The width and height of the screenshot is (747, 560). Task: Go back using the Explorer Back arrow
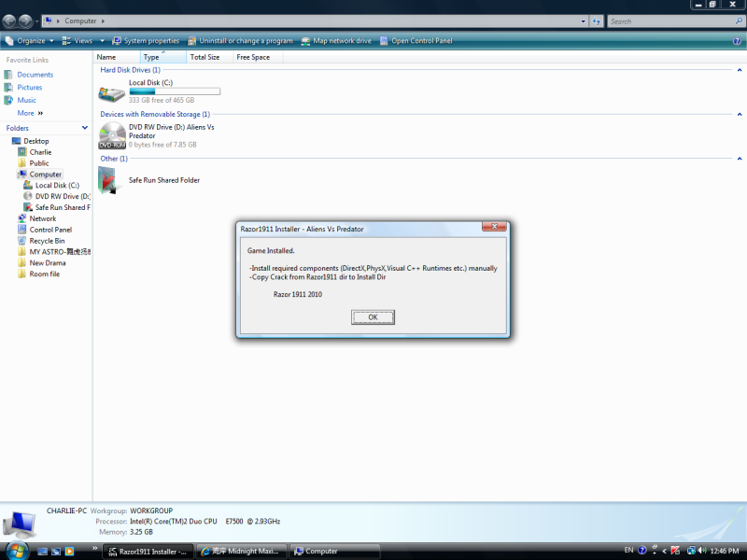click(x=9, y=21)
